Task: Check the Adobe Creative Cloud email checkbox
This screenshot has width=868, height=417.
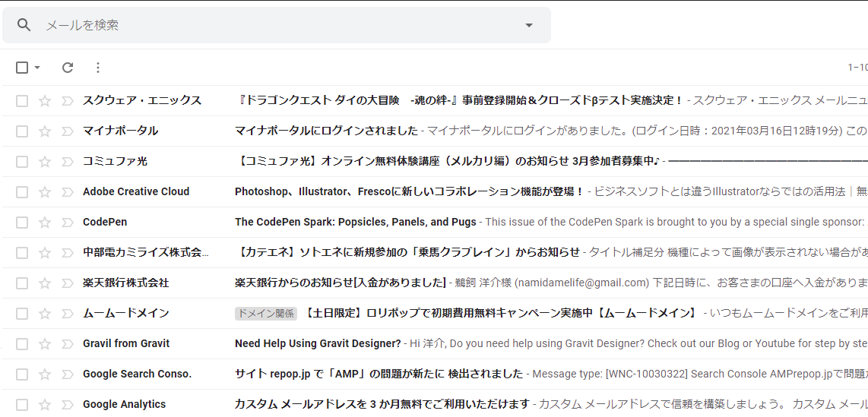Action: [x=21, y=192]
